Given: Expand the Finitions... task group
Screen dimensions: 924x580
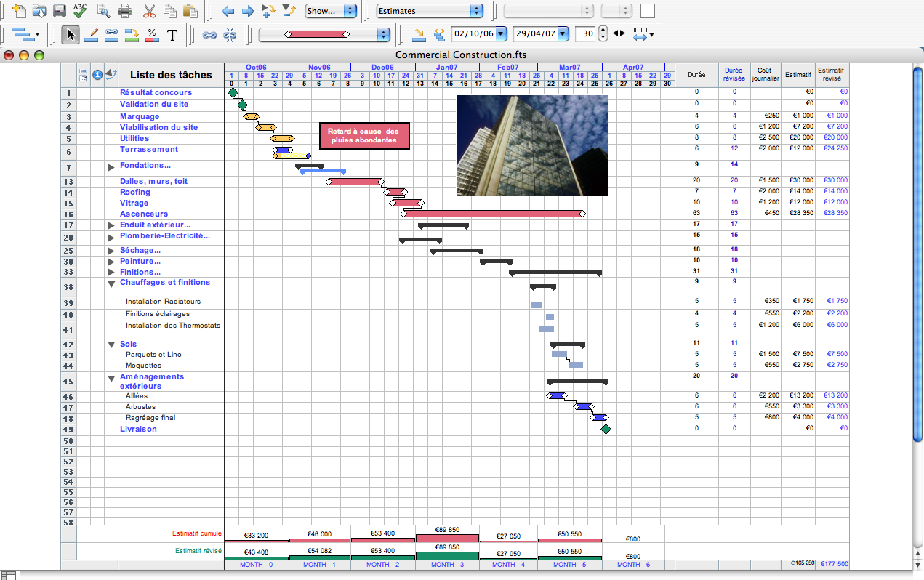Looking at the screenshot, I should [x=111, y=273].
